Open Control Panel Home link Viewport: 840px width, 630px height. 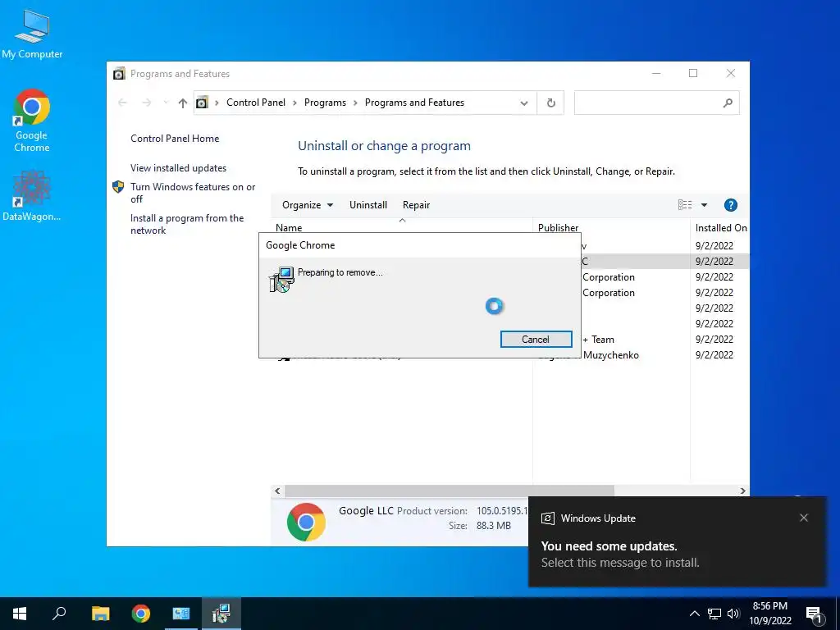[175, 138]
